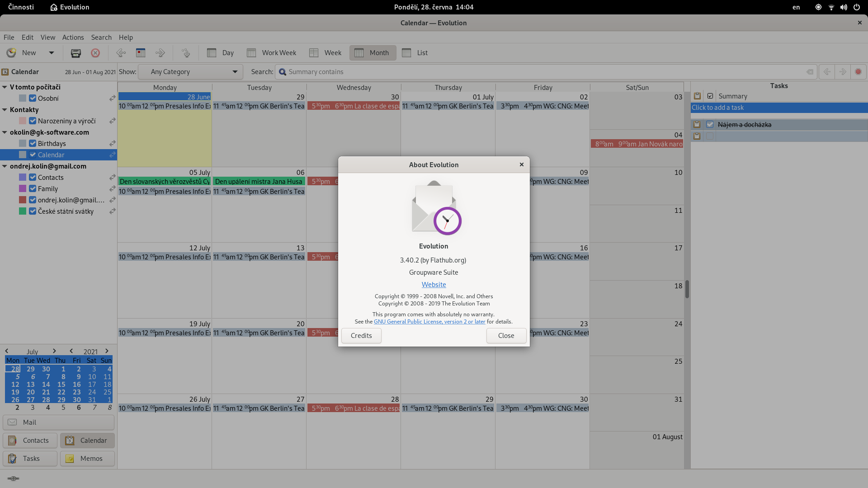Click the jump to date icon

point(186,53)
